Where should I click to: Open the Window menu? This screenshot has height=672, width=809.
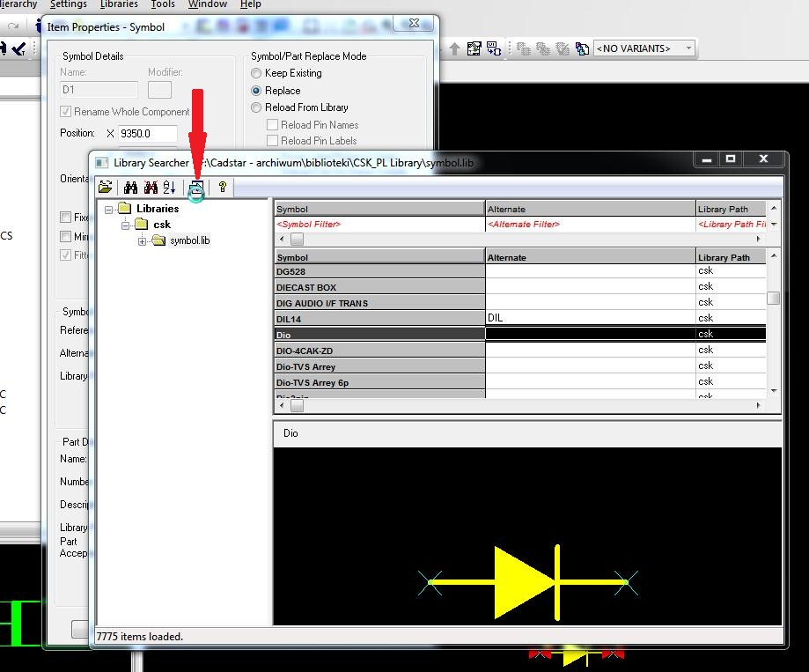[208, 4]
